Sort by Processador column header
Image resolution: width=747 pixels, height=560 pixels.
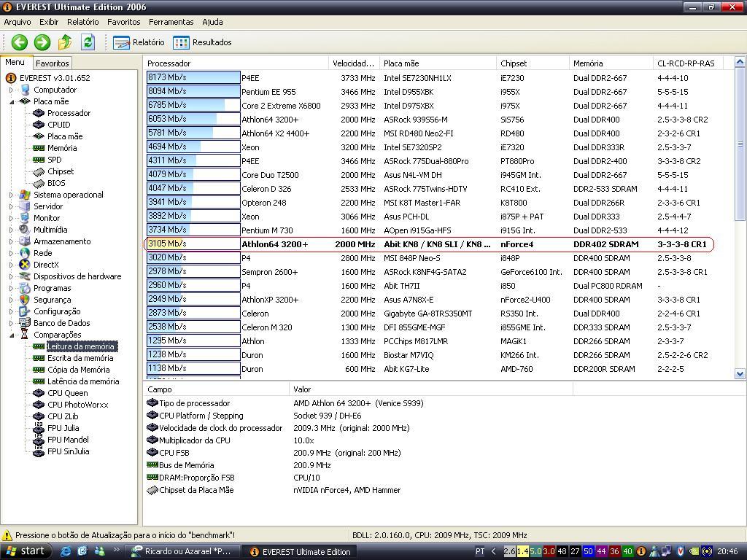(236, 63)
